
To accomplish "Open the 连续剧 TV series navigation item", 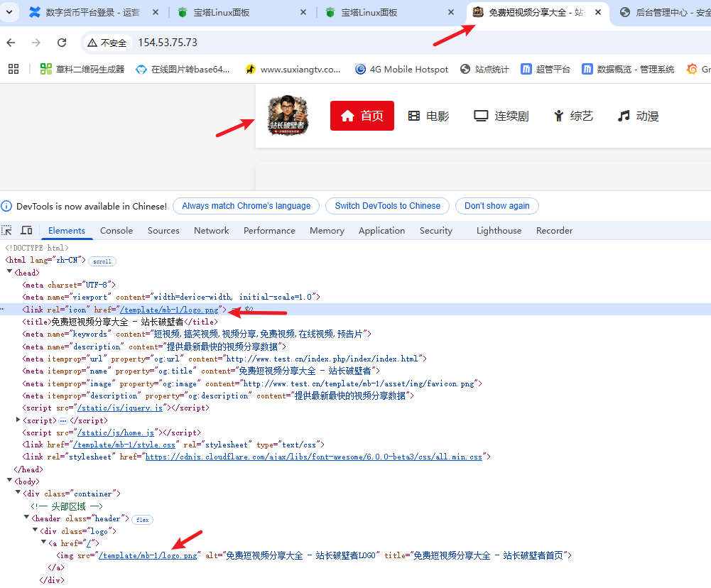I will point(501,116).
